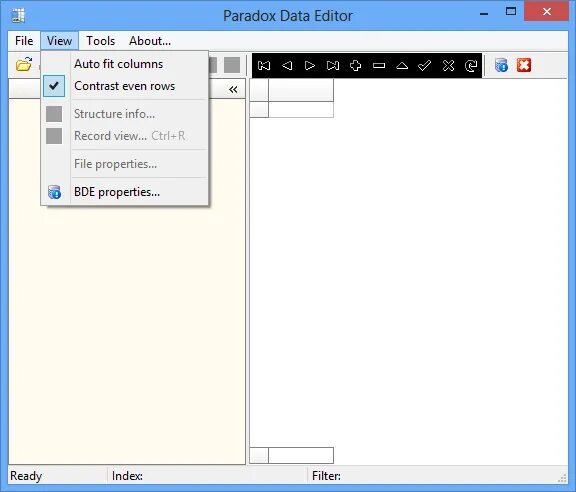Screen dimensions: 576x492
Task: Go to previous record arrow
Action: (x=287, y=66)
